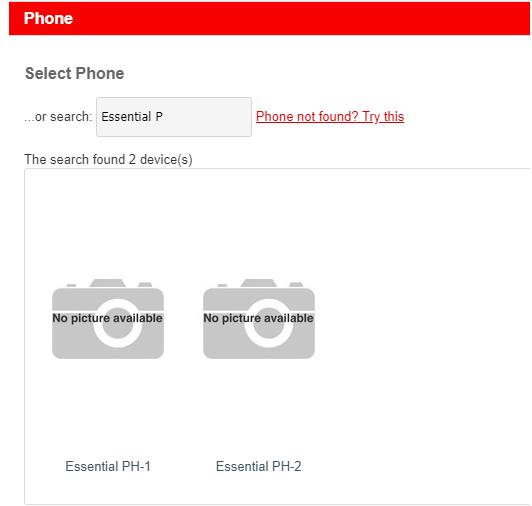This screenshot has width=532, height=506.
Task: Open the Essential PH-1 device name link
Action: [108, 466]
